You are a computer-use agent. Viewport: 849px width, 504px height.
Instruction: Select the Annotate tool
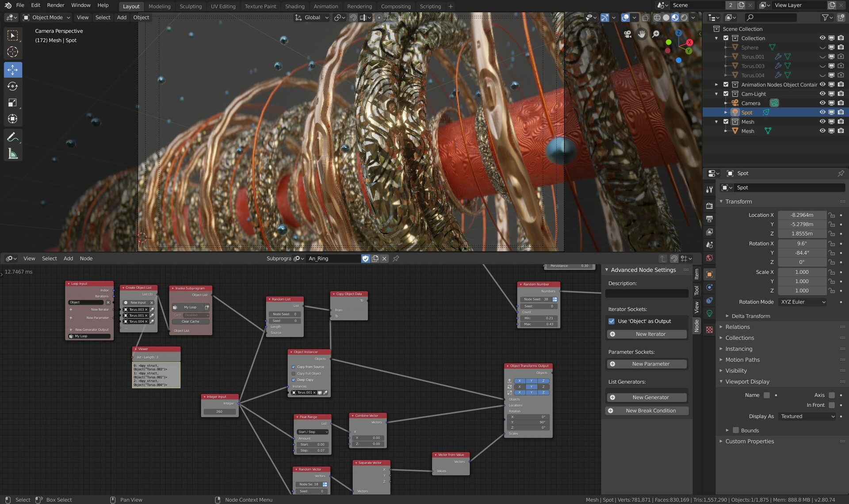pos(12,137)
